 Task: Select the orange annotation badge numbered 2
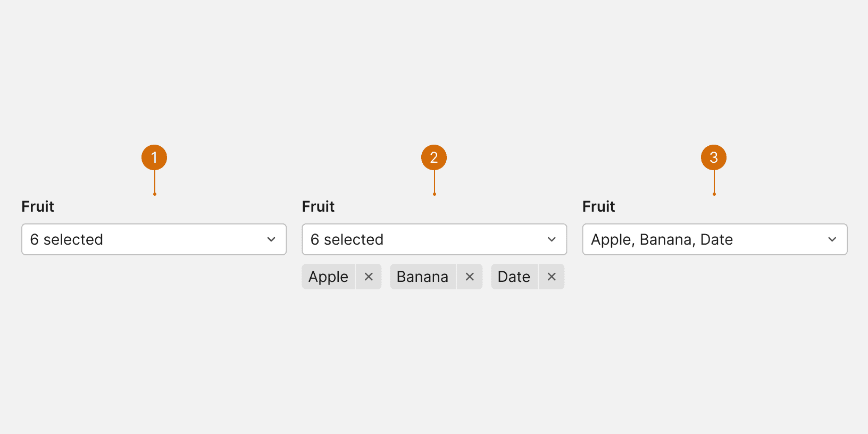click(434, 157)
